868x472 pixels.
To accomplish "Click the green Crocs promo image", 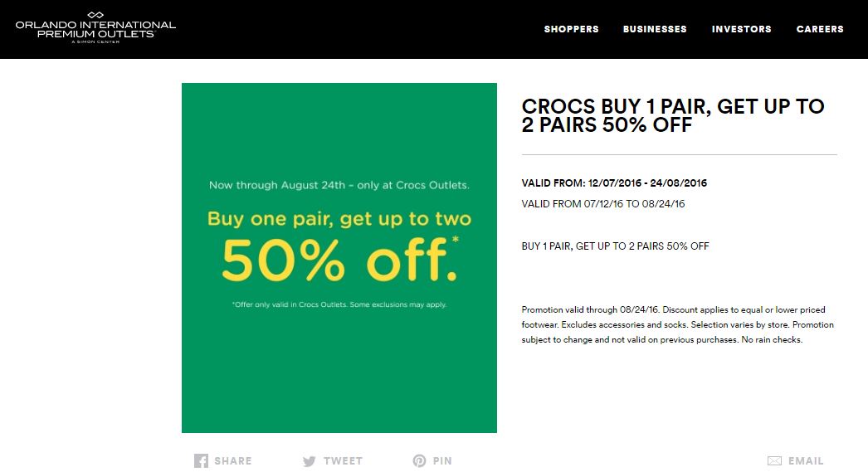I will (339, 365).
